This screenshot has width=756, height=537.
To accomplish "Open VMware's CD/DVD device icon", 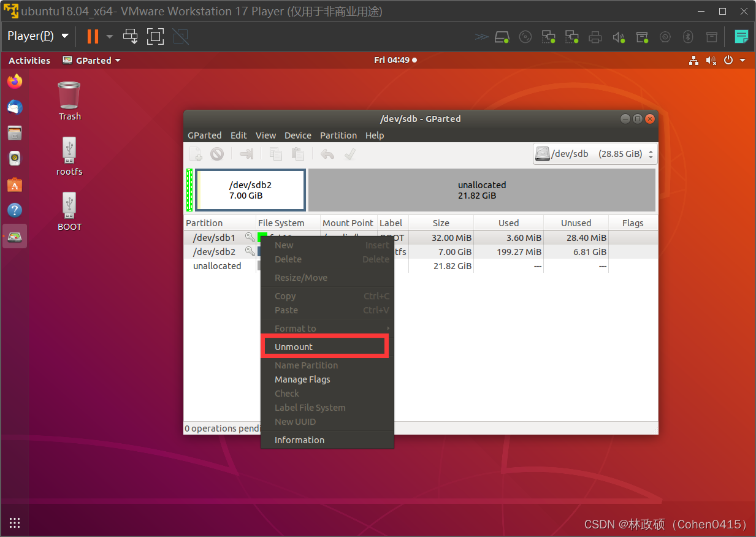I will point(525,37).
